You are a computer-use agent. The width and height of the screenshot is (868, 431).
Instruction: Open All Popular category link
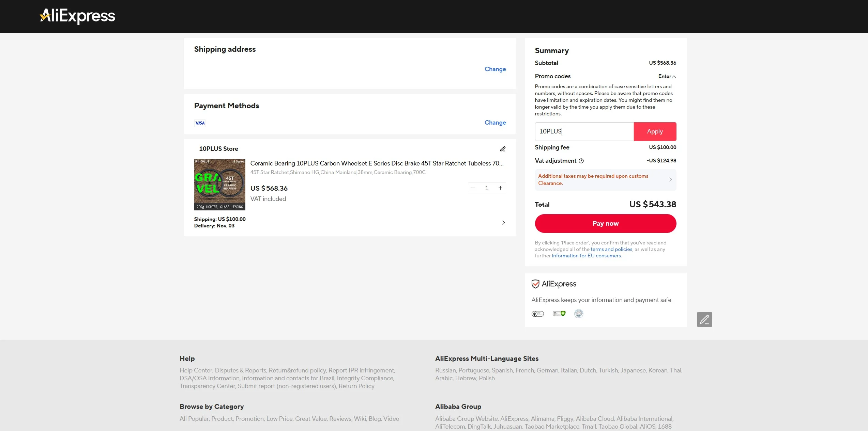click(x=194, y=419)
